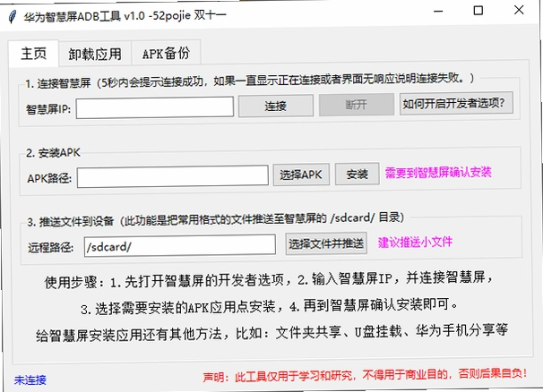This screenshot has height=392, width=543.
Task: Switch to the 主页 tab
Action: pos(33,54)
